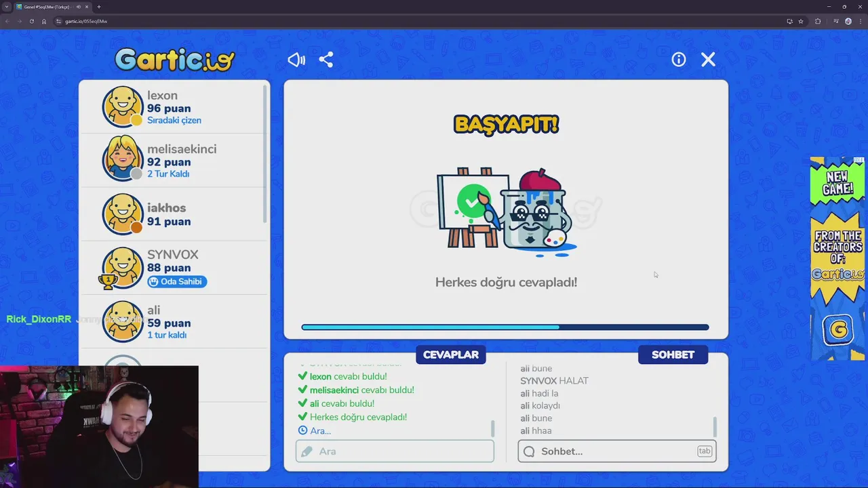Open iakhos's player avatar
This screenshot has height=488, width=868.
coord(123,214)
